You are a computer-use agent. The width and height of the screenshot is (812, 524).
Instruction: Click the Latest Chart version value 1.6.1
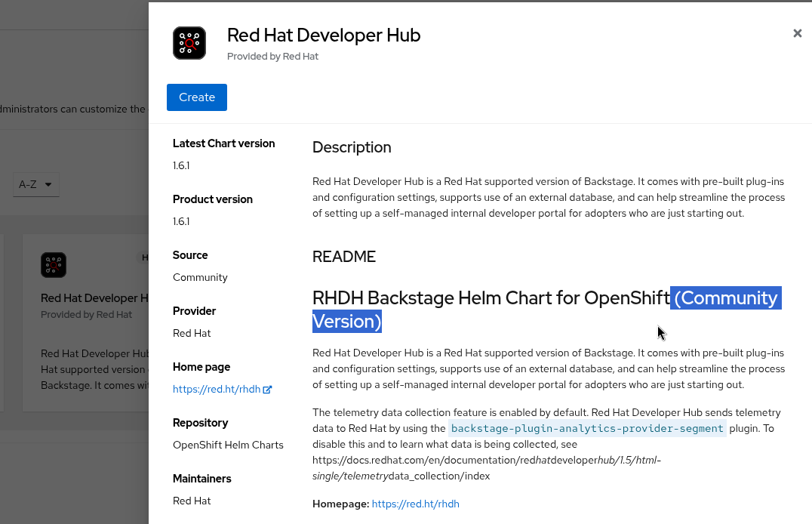[x=181, y=166]
